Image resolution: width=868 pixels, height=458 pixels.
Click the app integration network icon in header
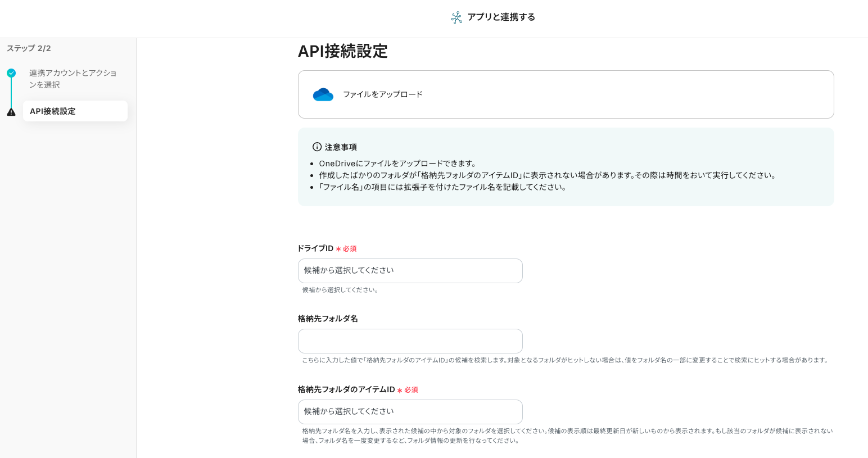click(456, 17)
